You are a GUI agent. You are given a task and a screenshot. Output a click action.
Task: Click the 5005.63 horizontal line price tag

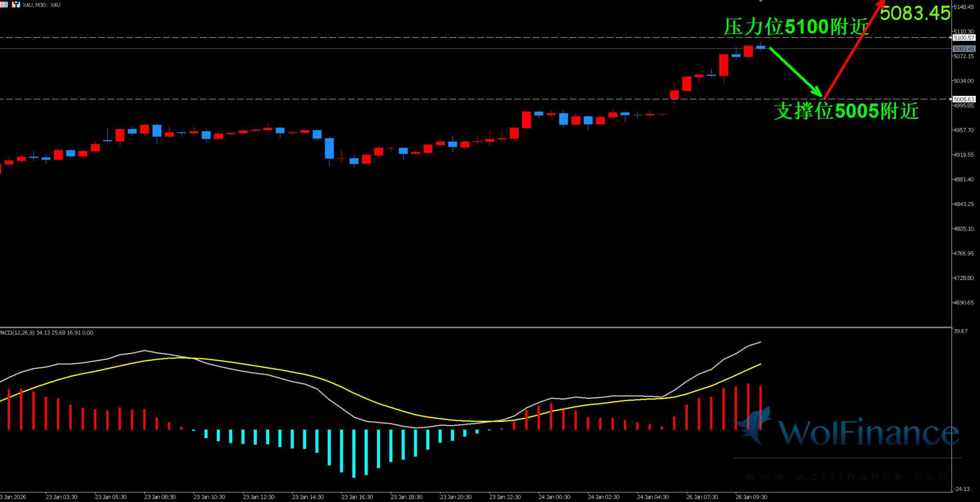(x=963, y=99)
